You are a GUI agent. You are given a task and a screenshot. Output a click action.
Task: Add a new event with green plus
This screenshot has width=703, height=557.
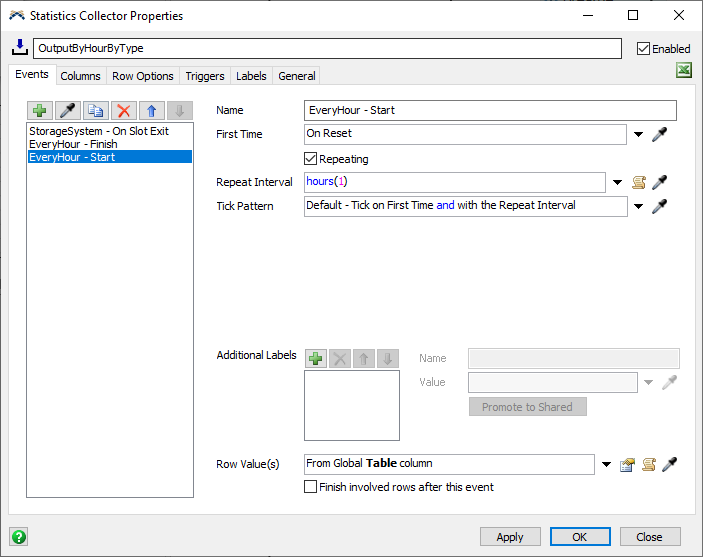click(40, 110)
